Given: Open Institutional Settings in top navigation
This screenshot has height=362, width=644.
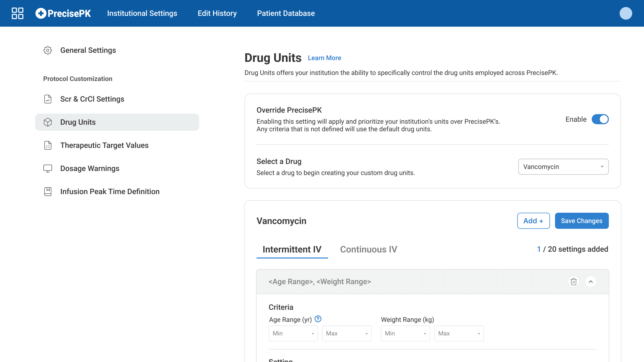Looking at the screenshot, I should [x=142, y=13].
